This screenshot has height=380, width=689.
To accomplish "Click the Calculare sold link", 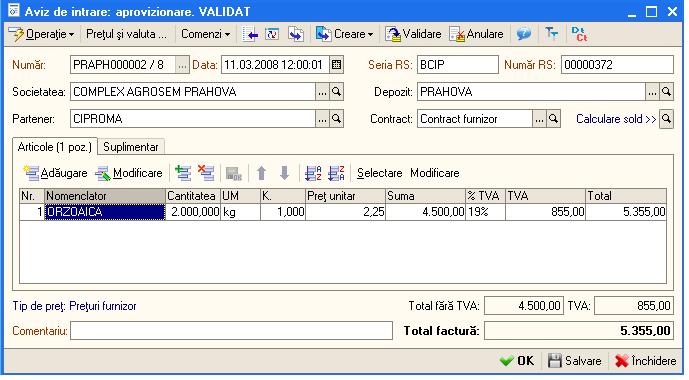I will tap(616, 119).
